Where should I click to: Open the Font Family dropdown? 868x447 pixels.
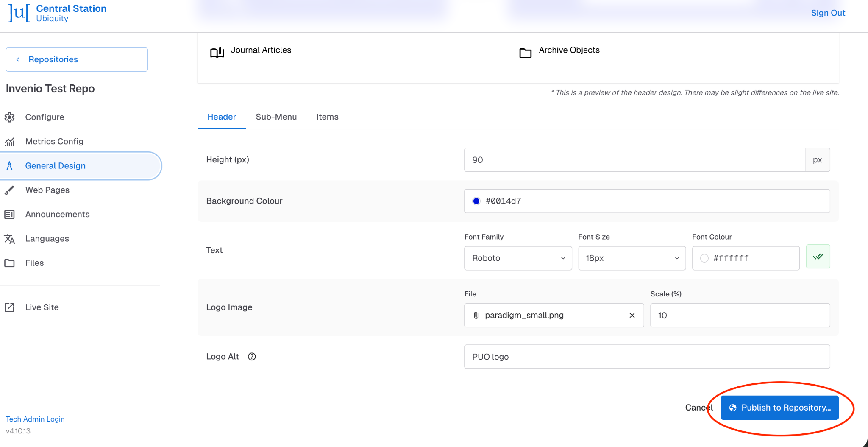point(518,258)
